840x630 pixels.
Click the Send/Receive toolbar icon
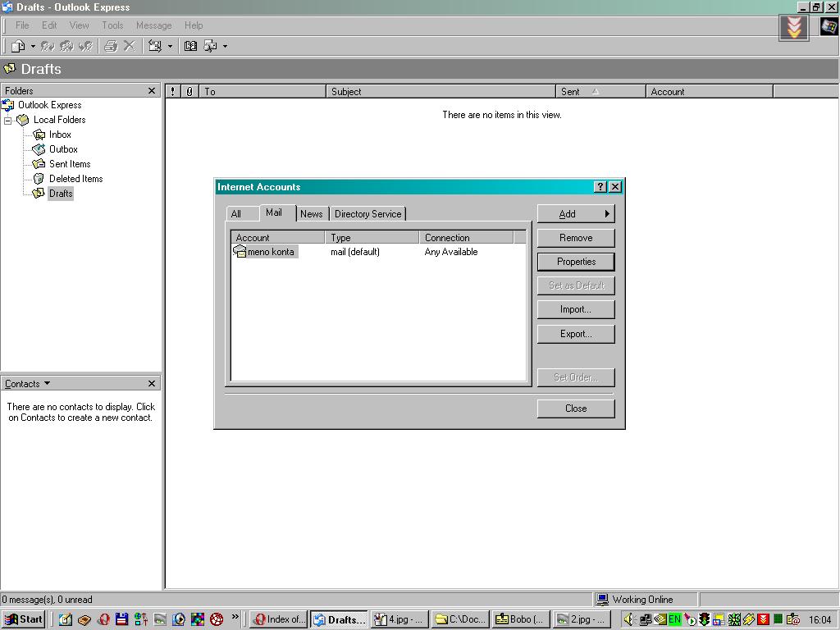(x=154, y=46)
